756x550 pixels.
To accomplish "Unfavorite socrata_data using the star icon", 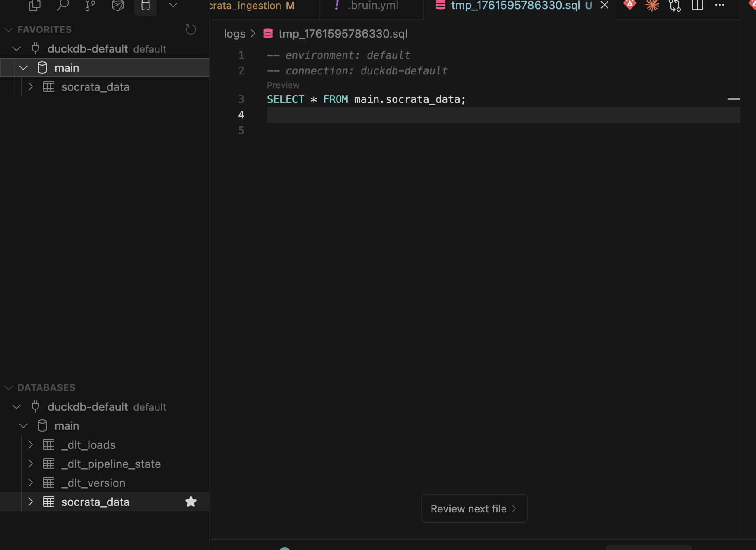I will (191, 502).
